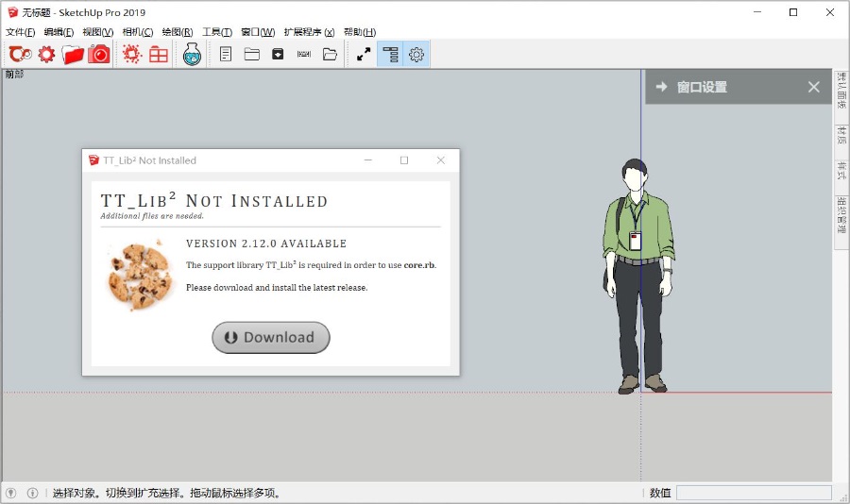The width and height of the screenshot is (850, 504).
Task: Switch to the 默认面板 side tab
Action: (x=841, y=90)
